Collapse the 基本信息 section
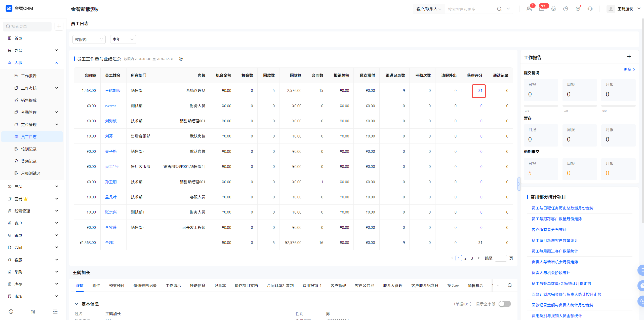The width and height of the screenshot is (644, 320). pyautogui.click(x=76, y=304)
